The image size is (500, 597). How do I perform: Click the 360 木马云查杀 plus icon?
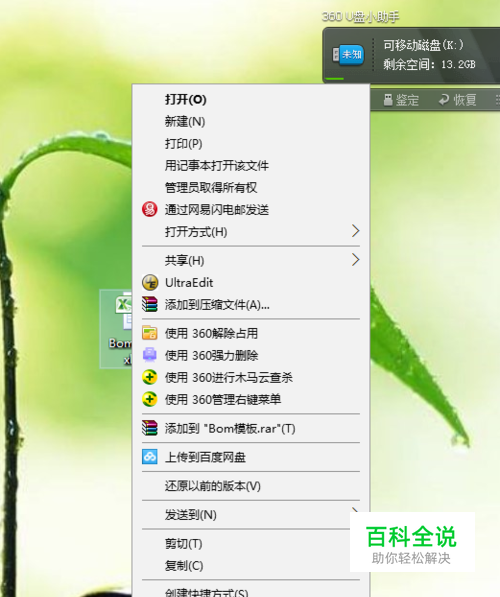[x=149, y=377]
